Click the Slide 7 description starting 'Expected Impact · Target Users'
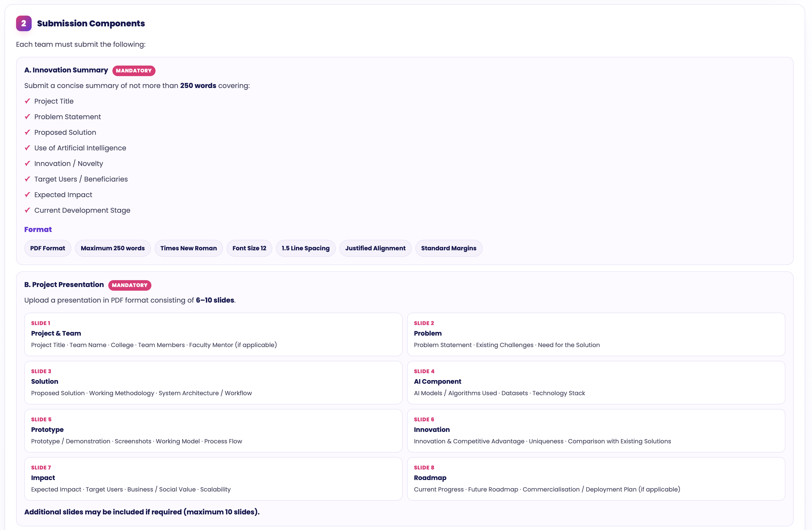This screenshot has height=530, width=812. click(x=131, y=489)
